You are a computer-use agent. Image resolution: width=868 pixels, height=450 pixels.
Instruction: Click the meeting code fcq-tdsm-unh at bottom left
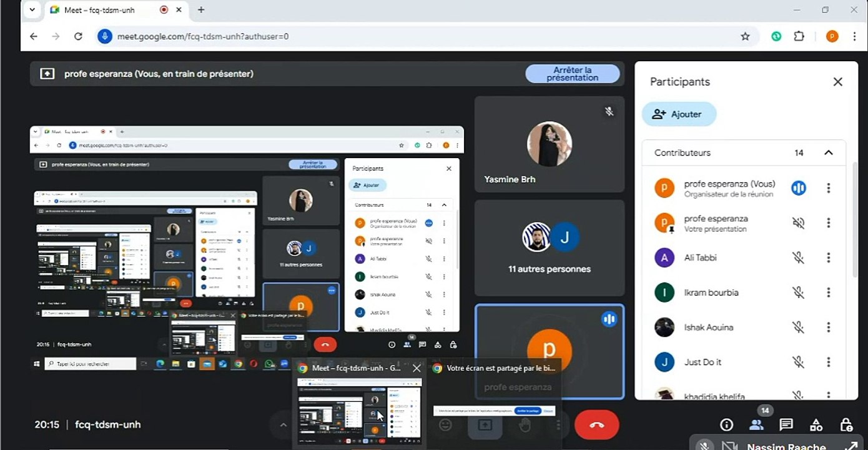pyautogui.click(x=108, y=425)
